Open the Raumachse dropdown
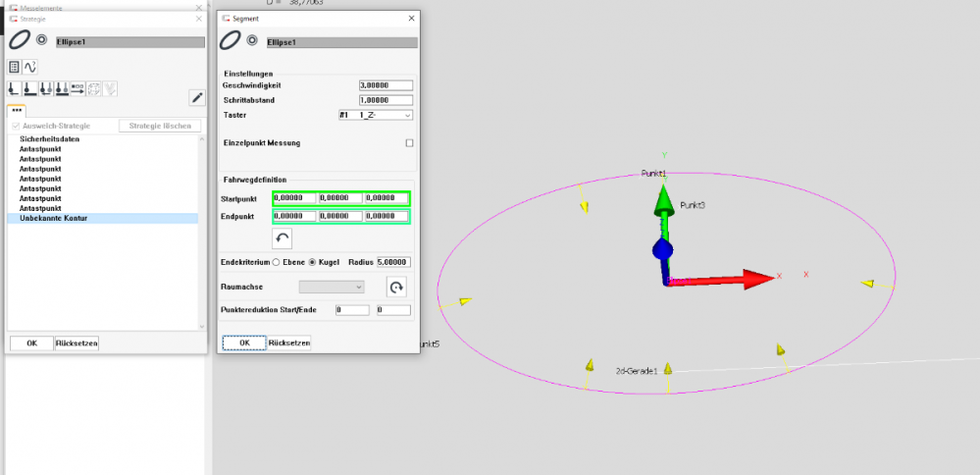Screen dimensions: 980x475 332,287
